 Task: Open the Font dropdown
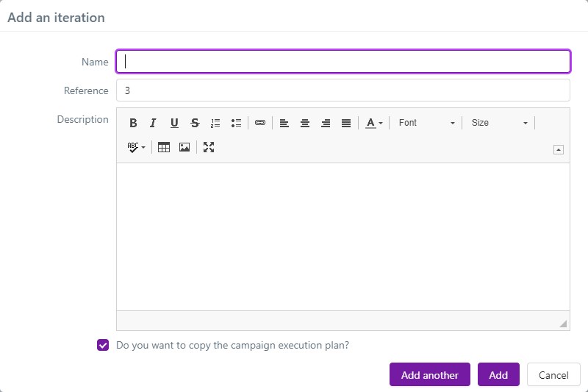(x=427, y=123)
